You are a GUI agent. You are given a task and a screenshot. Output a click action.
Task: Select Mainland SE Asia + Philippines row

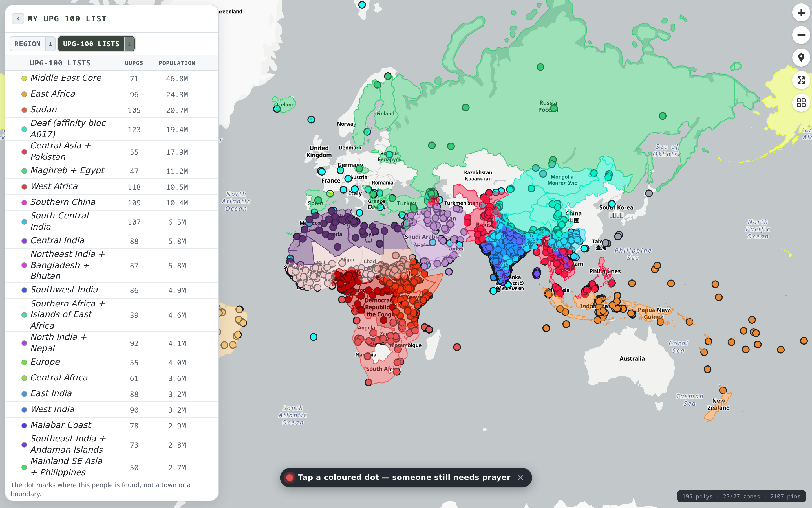tap(112, 467)
